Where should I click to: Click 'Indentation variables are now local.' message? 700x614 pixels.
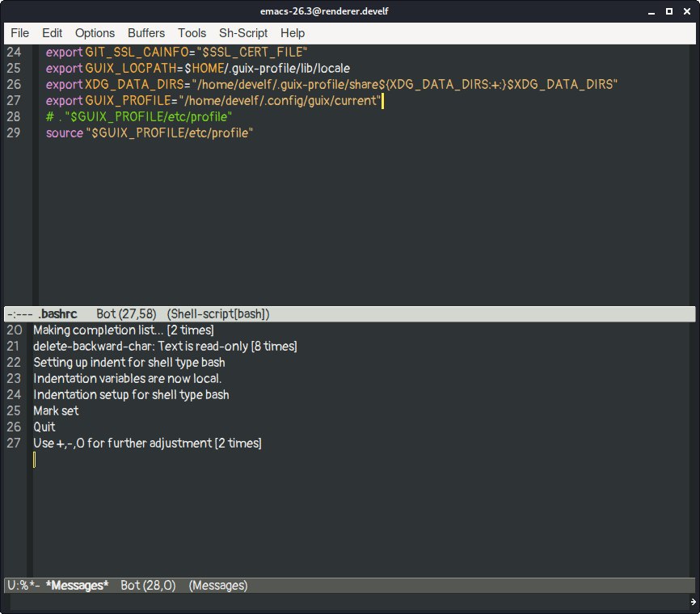127,378
